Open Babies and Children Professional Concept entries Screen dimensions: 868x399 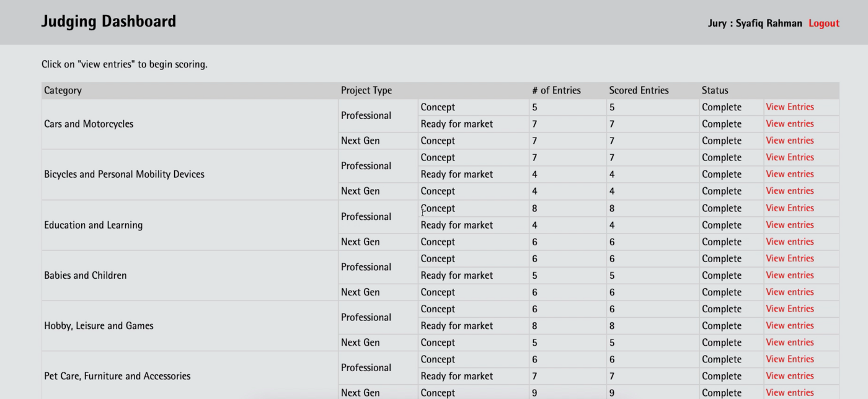(789, 258)
